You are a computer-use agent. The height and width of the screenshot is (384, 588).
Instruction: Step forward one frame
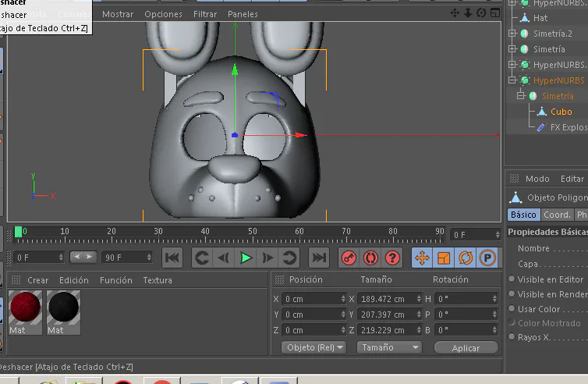(x=267, y=258)
